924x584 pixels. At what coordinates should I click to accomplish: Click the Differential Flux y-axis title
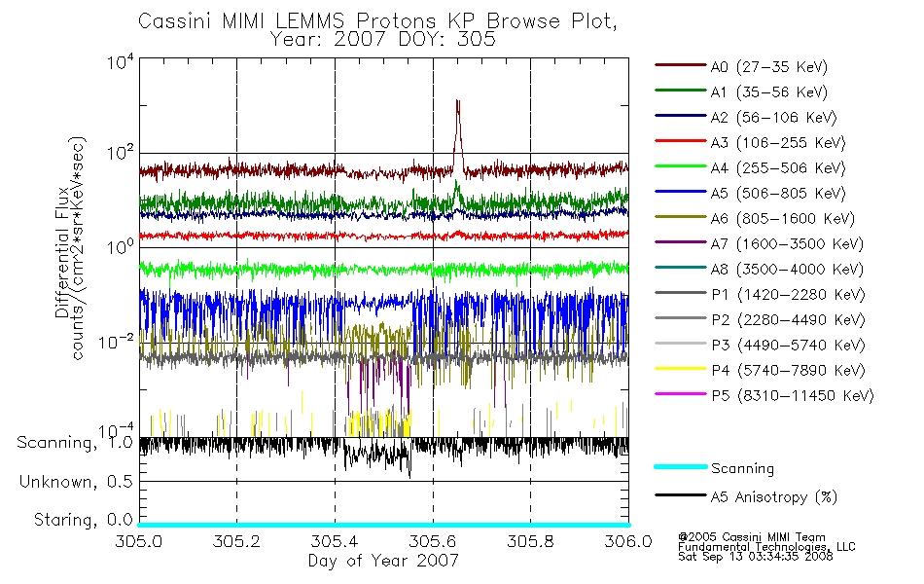point(63,252)
